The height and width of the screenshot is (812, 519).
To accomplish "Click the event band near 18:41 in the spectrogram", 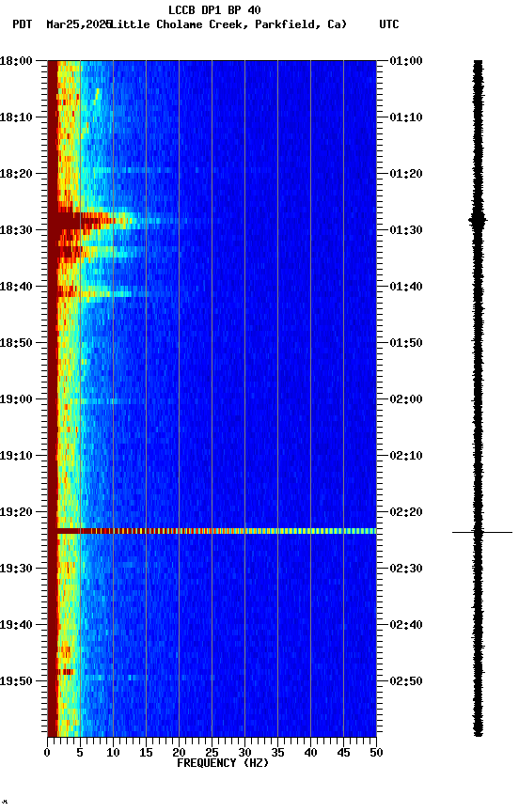I will (93, 293).
